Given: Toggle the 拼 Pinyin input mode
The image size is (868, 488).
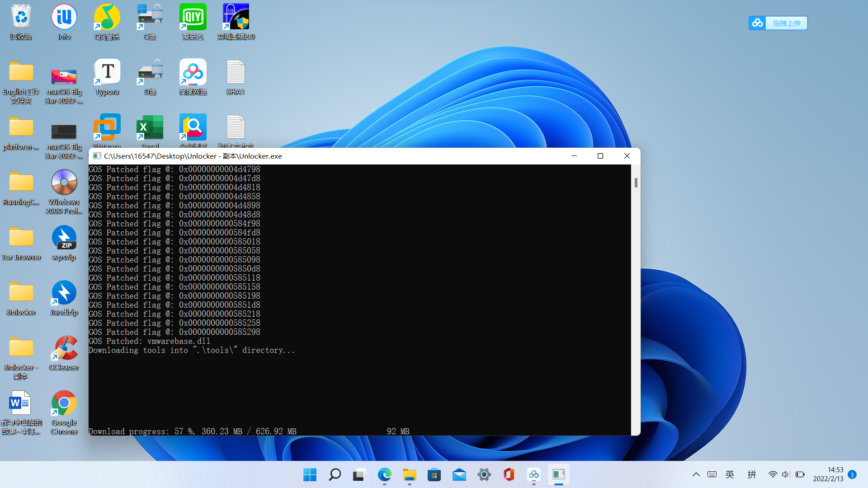Looking at the screenshot, I should pyautogui.click(x=752, y=475).
